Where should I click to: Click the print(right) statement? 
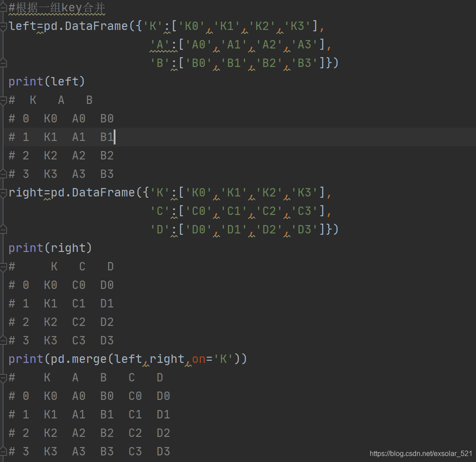coord(50,248)
